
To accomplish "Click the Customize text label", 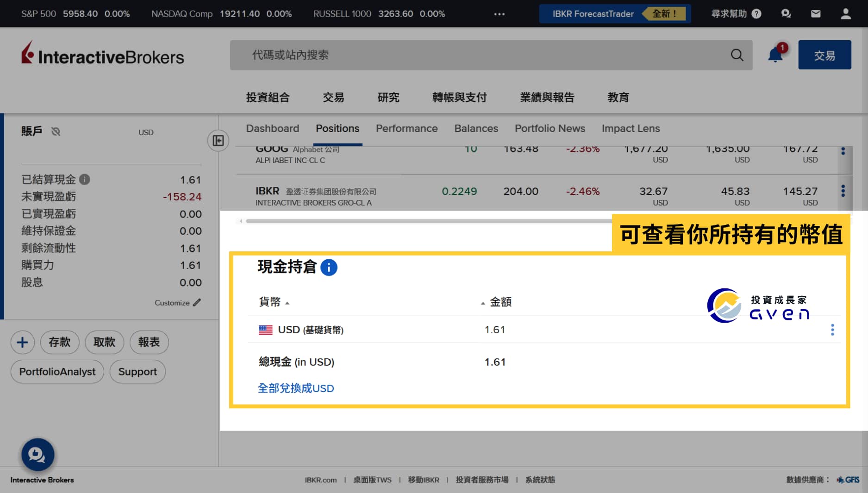I will coord(172,303).
